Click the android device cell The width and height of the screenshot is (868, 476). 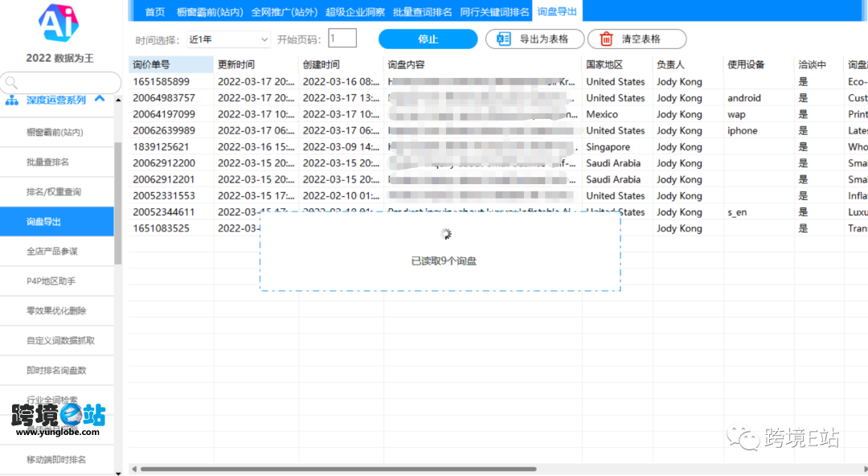(744, 98)
